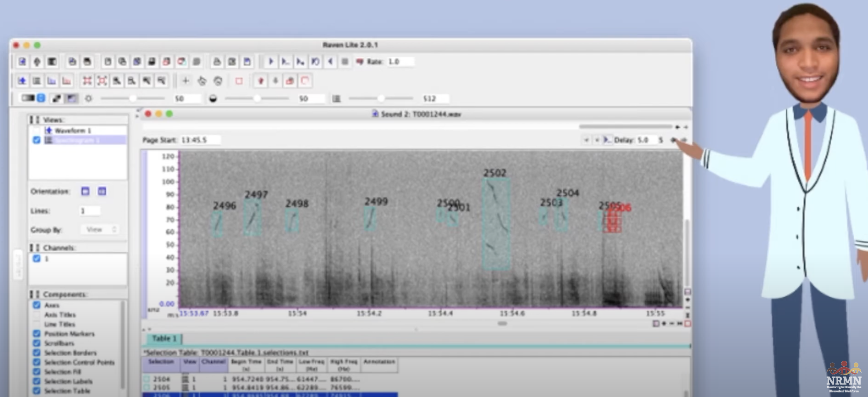Click the brightness sun icon
Image resolution: width=868 pixels, height=397 pixels.
(x=89, y=98)
